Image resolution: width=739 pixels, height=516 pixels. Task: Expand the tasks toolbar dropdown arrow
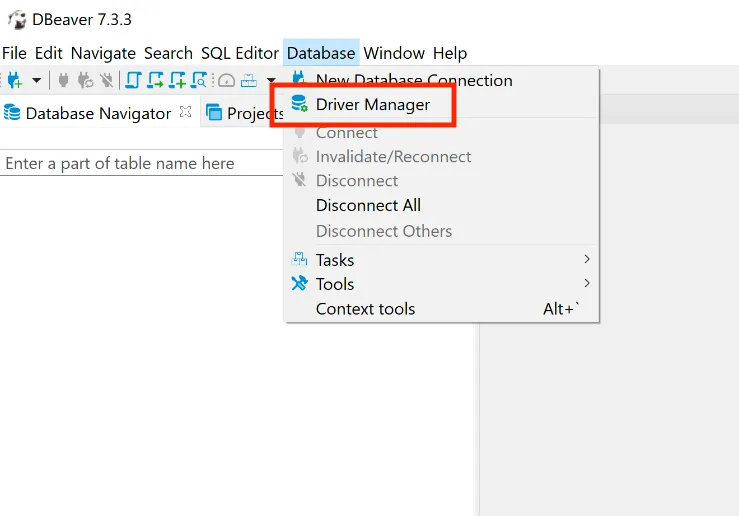pos(271,81)
